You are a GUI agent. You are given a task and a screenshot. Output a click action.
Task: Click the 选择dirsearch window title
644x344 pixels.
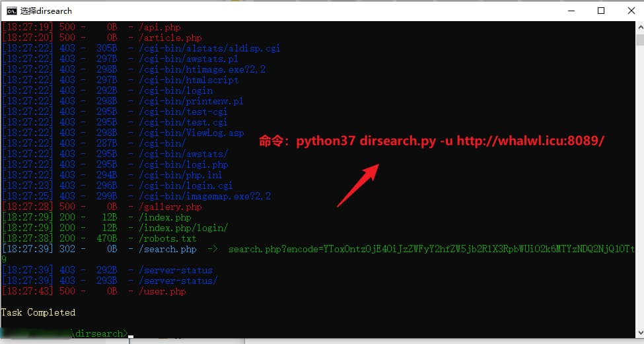click(46, 11)
